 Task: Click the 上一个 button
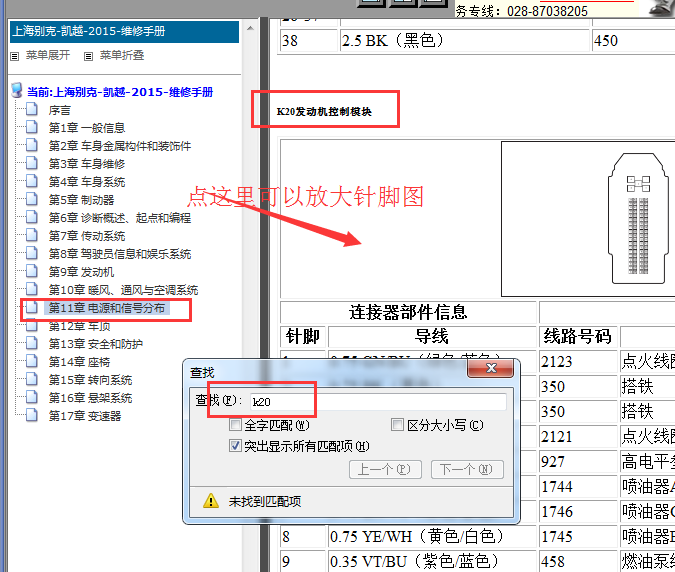tap(385, 469)
